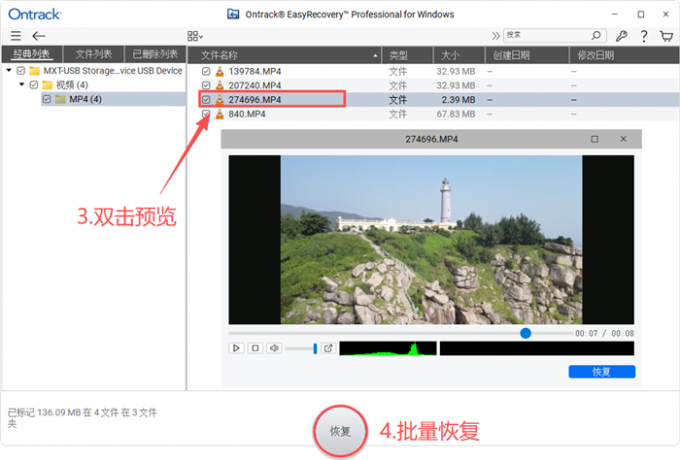Image resolution: width=680 pixels, height=460 pixels.
Task: Open preview in external window icon
Action: [328, 348]
